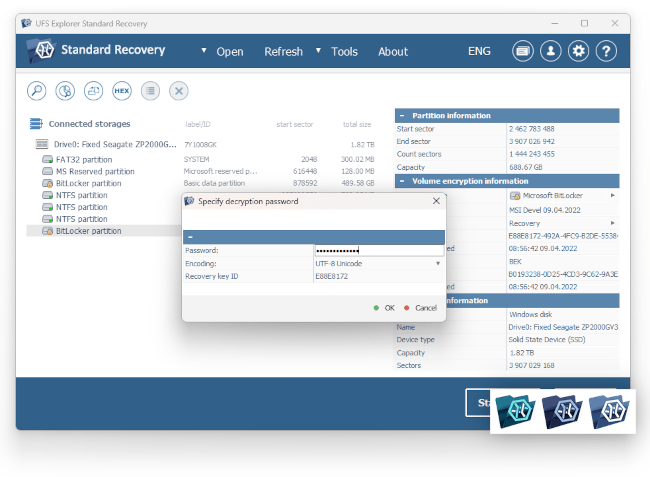The width and height of the screenshot is (650, 477).
Task: Click the MSI Devel 09.04.2022 value
Action: coord(545,210)
